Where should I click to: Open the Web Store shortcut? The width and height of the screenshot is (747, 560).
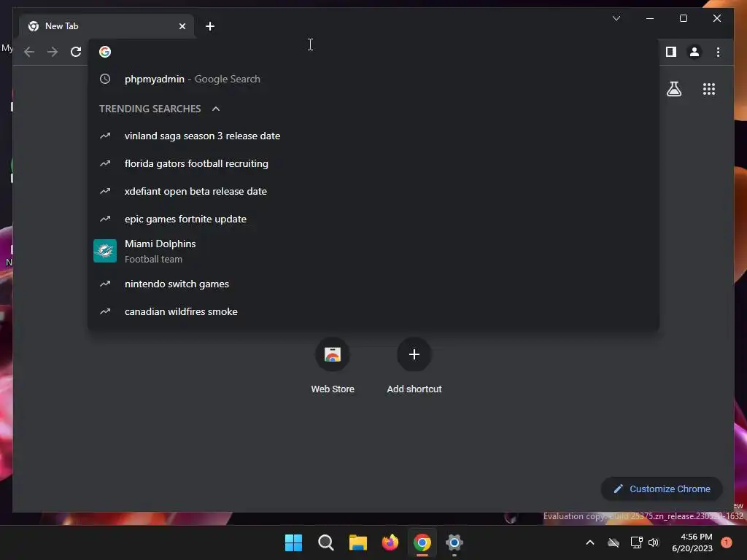333,365
